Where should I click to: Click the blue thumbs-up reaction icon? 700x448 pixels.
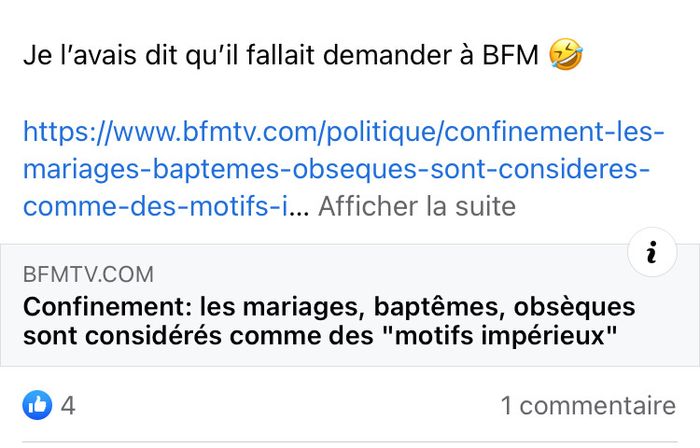pyautogui.click(x=37, y=405)
